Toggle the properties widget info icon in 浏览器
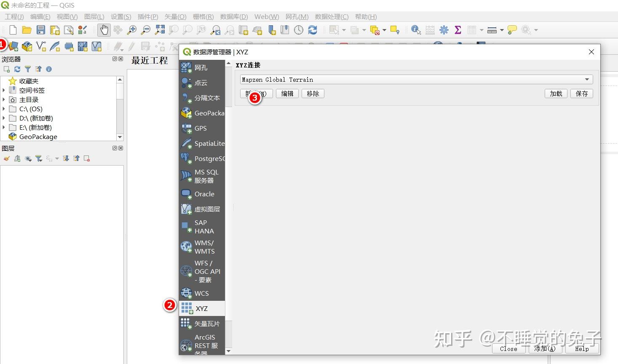618x364 pixels. point(49,69)
